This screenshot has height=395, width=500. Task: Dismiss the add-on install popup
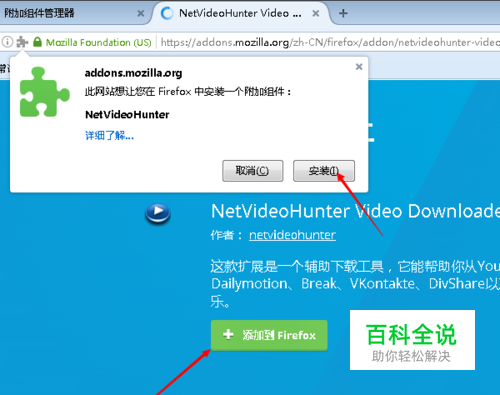[x=359, y=67]
